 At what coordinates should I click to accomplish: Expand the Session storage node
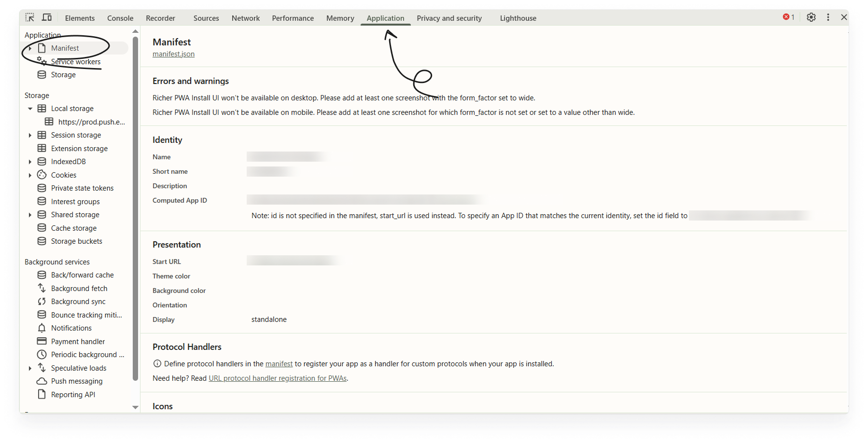(30, 135)
